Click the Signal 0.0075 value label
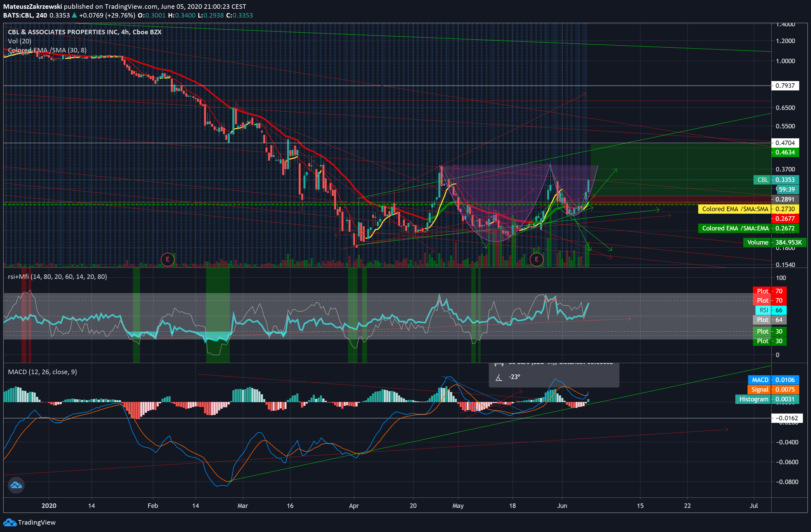This screenshot has width=811, height=532. pos(774,389)
